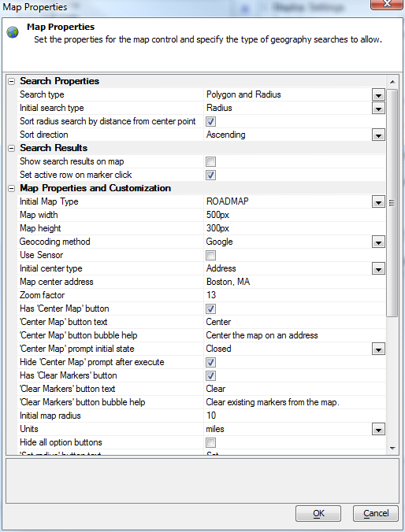The width and height of the screenshot is (405, 532).
Task: Open 'Center Map' prompt initial state dropdown
Action: click(378, 349)
